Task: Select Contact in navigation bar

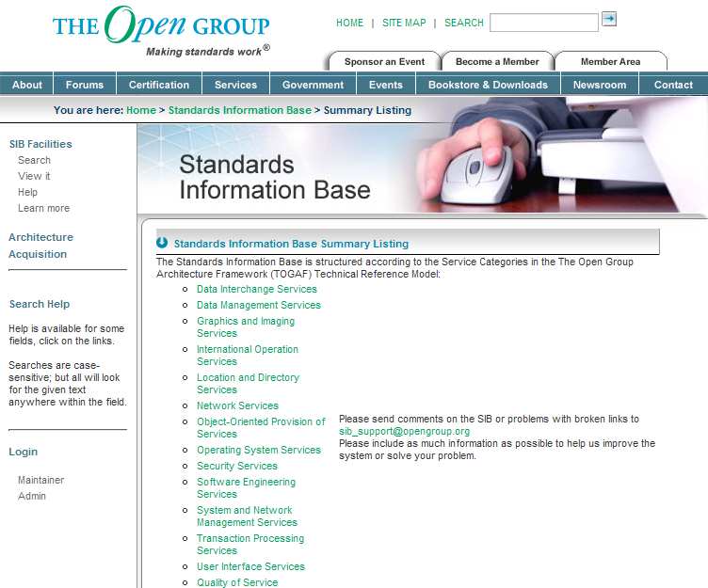Action: [673, 85]
